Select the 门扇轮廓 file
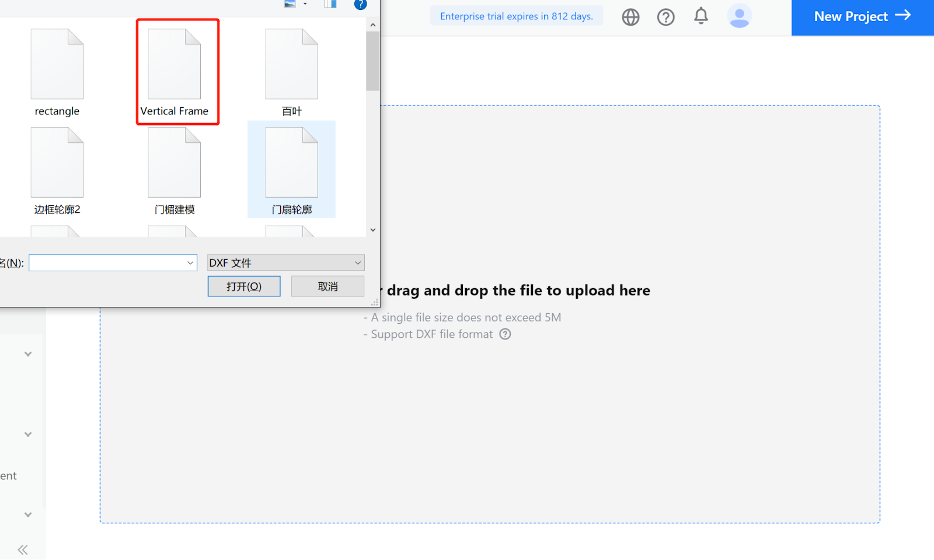Screen dimensions: 934x560 pos(291,170)
